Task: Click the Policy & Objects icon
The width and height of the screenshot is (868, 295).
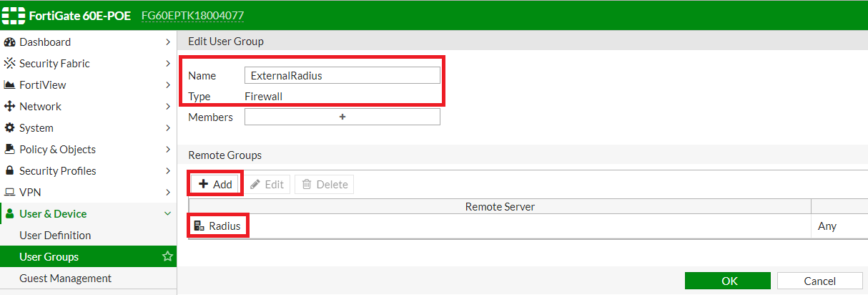Action: pyautogui.click(x=10, y=150)
